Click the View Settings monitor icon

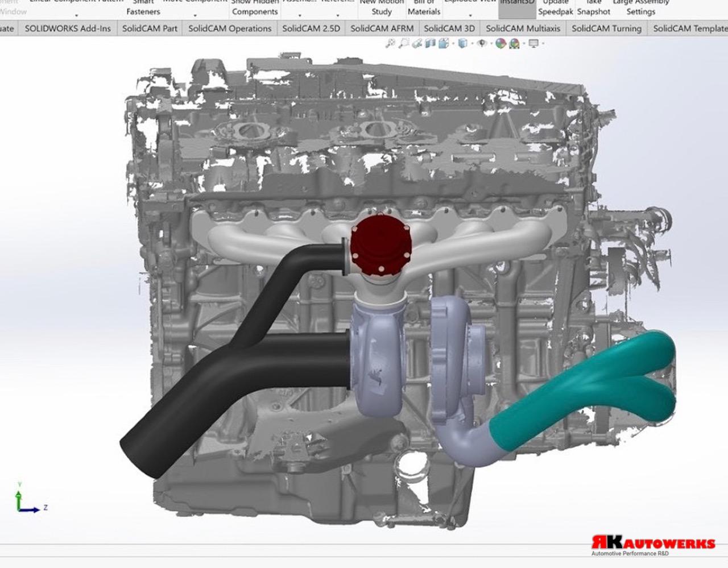(x=533, y=43)
